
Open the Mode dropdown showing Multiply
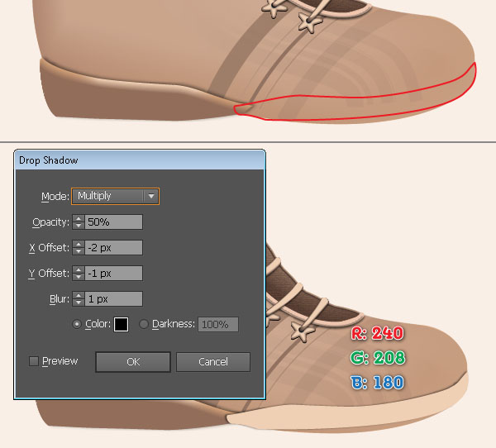pos(115,196)
